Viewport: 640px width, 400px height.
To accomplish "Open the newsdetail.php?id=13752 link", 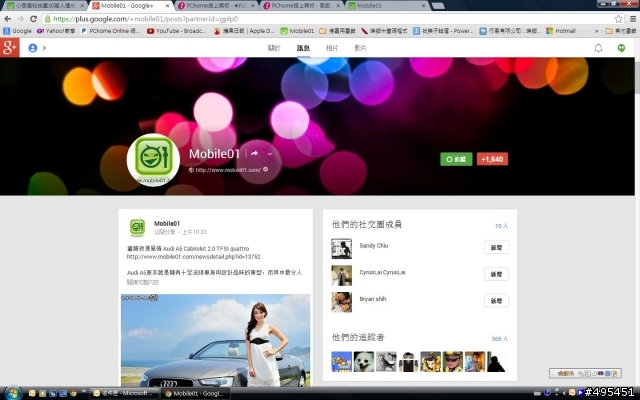I will pos(193,257).
